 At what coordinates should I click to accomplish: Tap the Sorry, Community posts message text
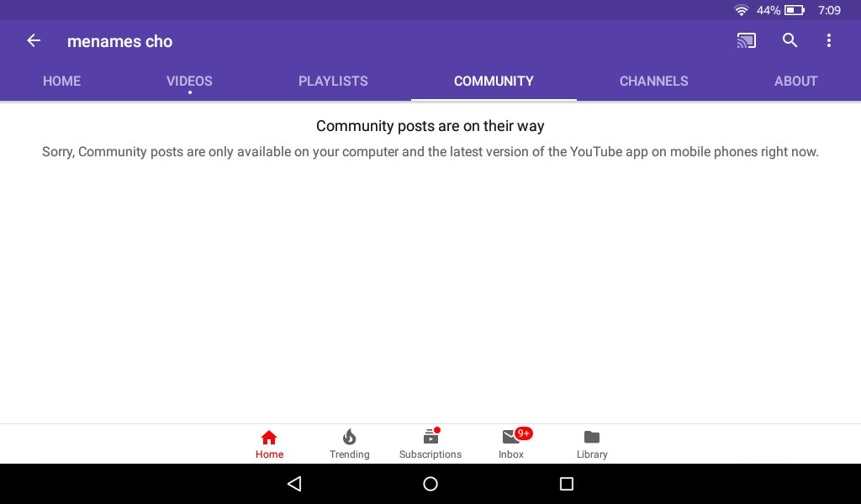(x=430, y=152)
